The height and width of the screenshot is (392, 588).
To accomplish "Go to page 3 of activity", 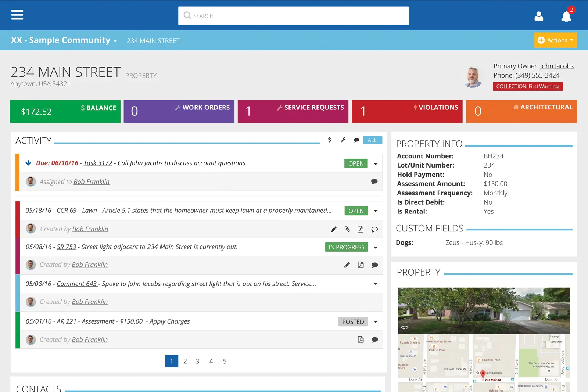I will (x=197, y=361).
